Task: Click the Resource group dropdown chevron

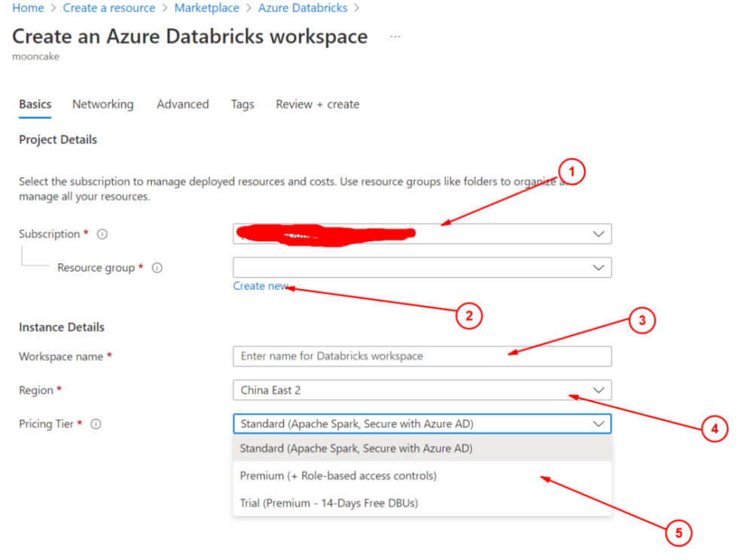Action: (x=599, y=267)
